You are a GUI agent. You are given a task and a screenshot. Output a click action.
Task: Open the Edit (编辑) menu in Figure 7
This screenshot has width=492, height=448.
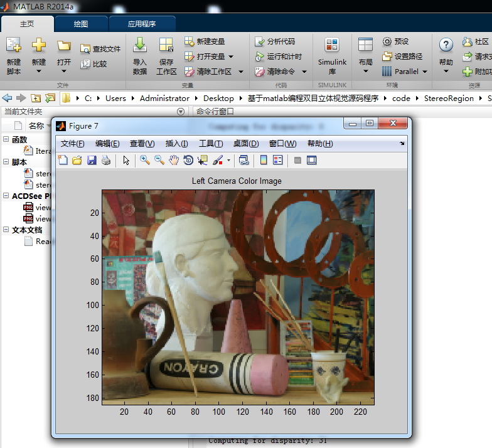[107, 144]
